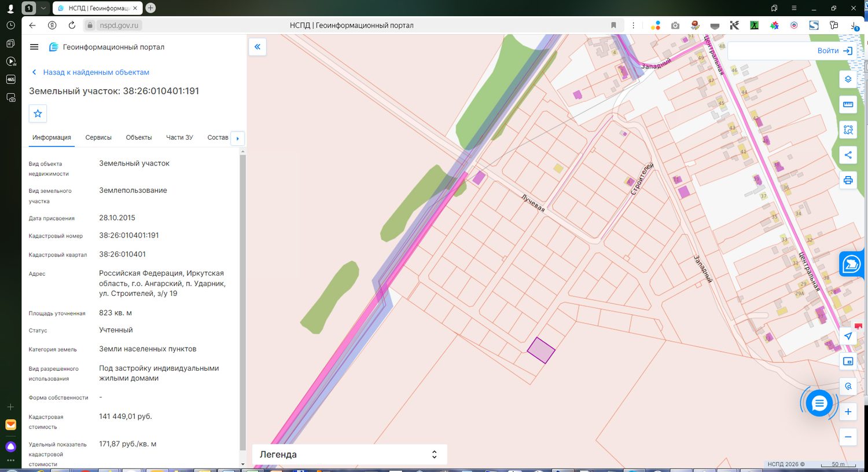Click the Войти login button
Screen dimensions: 868x472
pyautogui.click(x=834, y=51)
